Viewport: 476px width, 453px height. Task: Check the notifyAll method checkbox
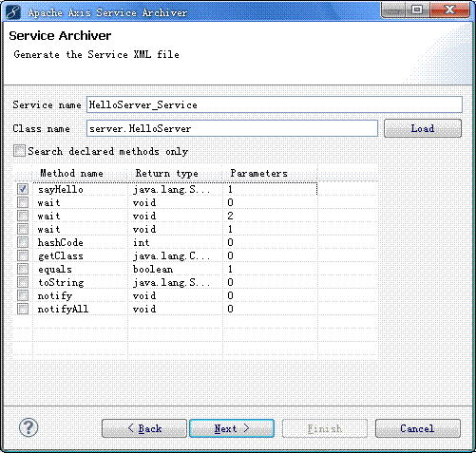[23, 309]
